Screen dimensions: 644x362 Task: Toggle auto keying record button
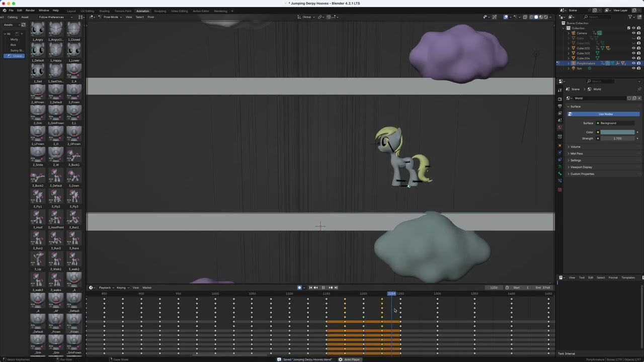(299, 288)
